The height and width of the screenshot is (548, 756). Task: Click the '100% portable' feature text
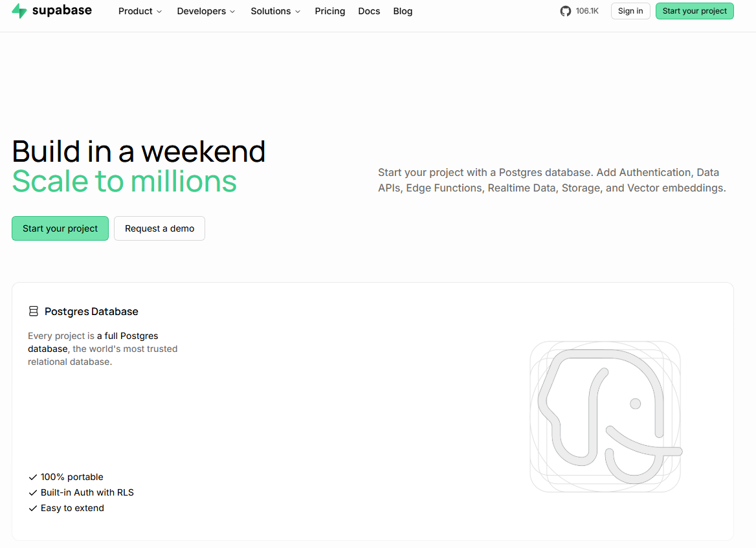point(72,477)
